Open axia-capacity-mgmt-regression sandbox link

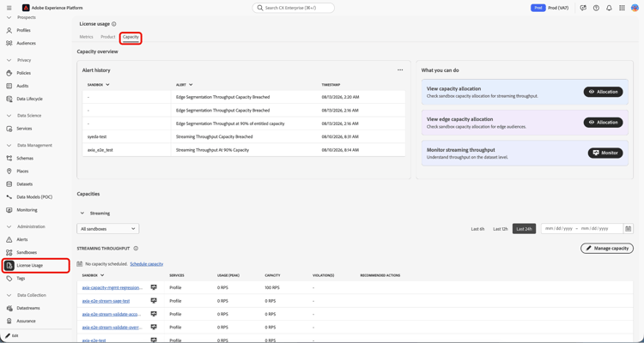(x=112, y=287)
